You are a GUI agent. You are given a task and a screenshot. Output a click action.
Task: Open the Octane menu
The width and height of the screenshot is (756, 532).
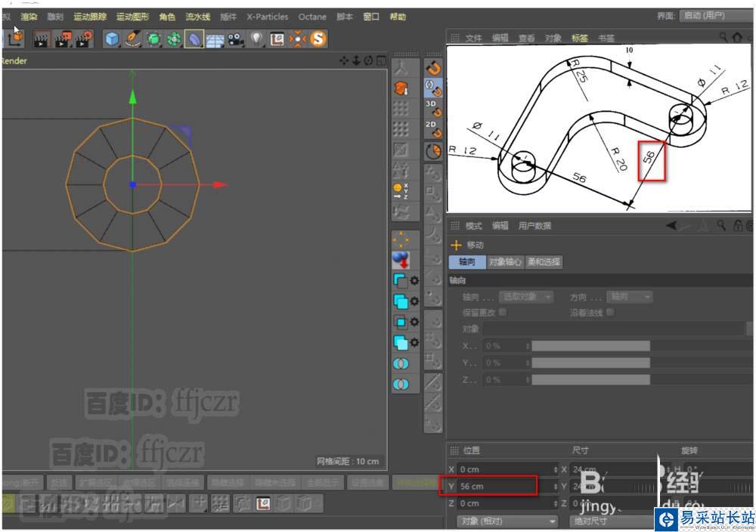tap(312, 17)
